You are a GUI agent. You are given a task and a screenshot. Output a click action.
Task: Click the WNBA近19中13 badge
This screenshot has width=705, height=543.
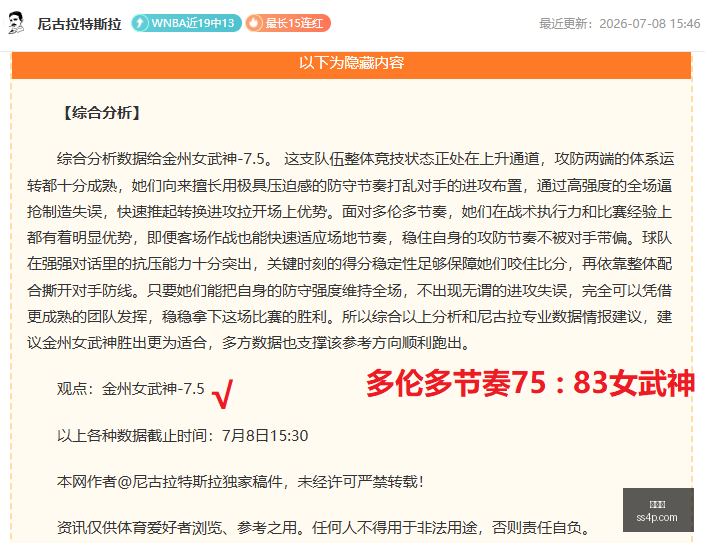click(186, 23)
